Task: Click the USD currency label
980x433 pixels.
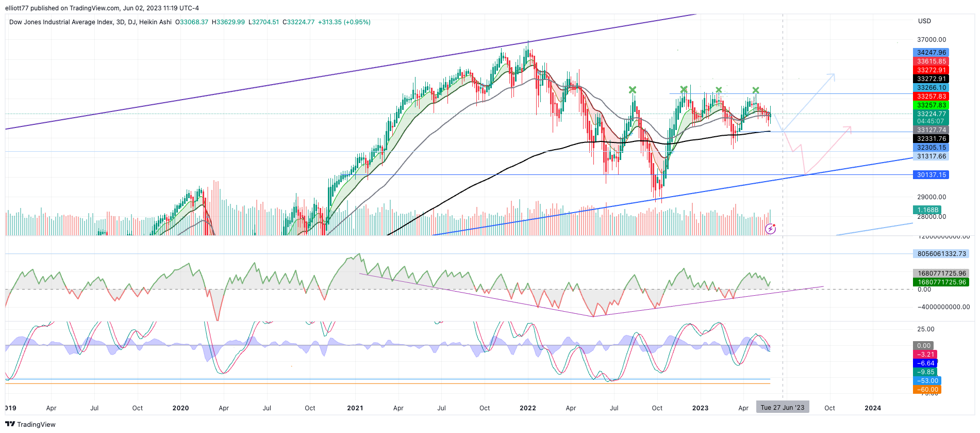Action: [x=924, y=21]
